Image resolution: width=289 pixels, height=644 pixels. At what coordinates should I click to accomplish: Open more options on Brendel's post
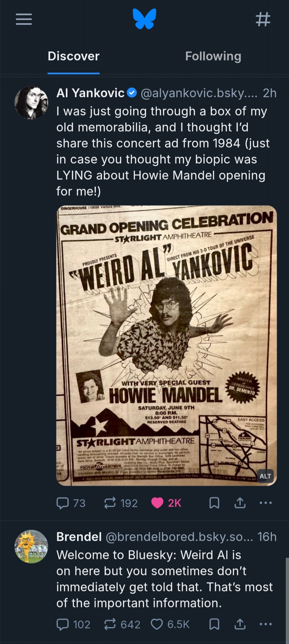click(x=265, y=624)
